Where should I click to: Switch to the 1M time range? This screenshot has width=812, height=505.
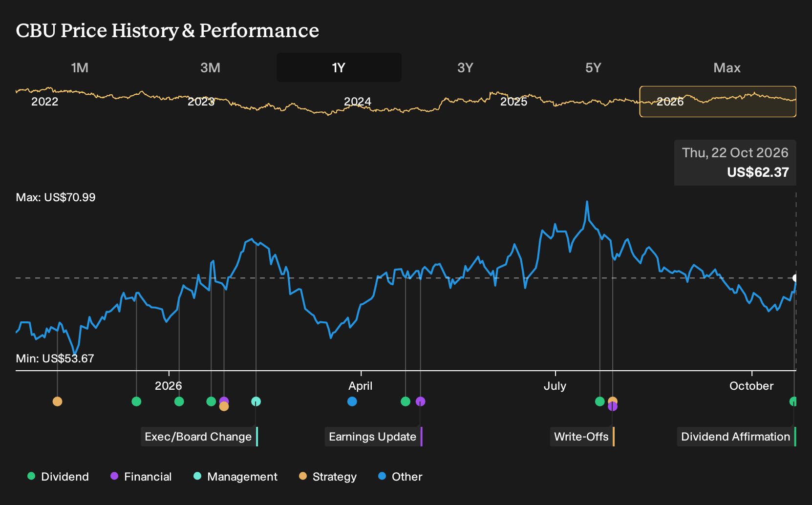pyautogui.click(x=80, y=67)
